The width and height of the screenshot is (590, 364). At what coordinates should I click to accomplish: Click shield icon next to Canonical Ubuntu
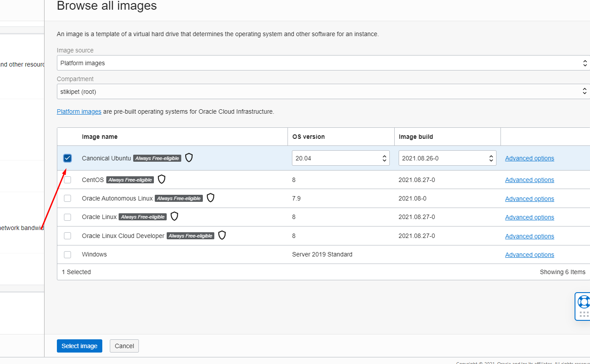[189, 157]
